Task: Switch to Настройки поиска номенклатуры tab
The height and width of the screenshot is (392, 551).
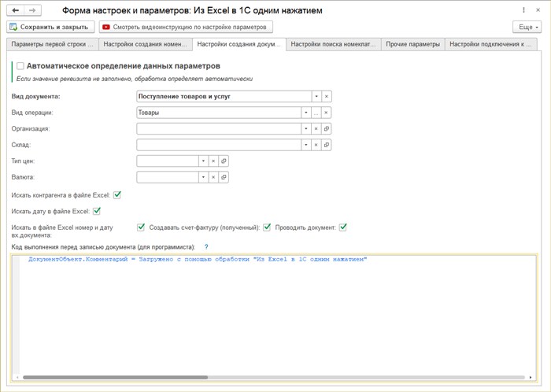Action: click(333, 44)
